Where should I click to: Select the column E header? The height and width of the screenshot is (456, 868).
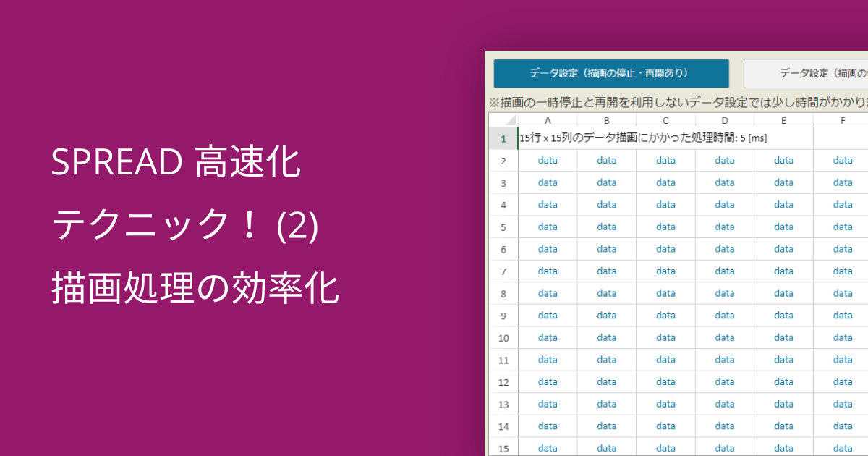(783, 120)
